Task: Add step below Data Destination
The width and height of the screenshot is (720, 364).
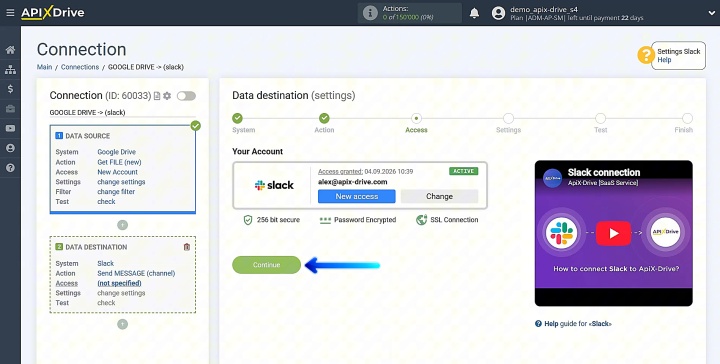Action: tap(122, 324)
